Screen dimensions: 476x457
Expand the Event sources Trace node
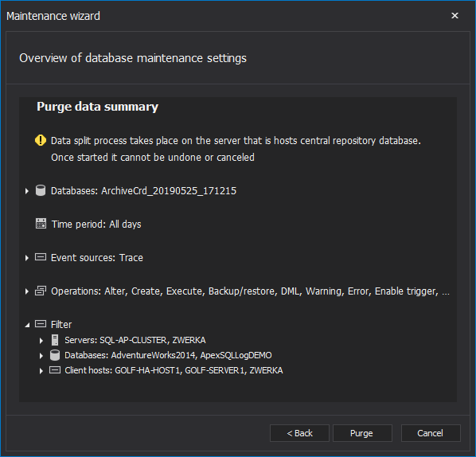27,258
